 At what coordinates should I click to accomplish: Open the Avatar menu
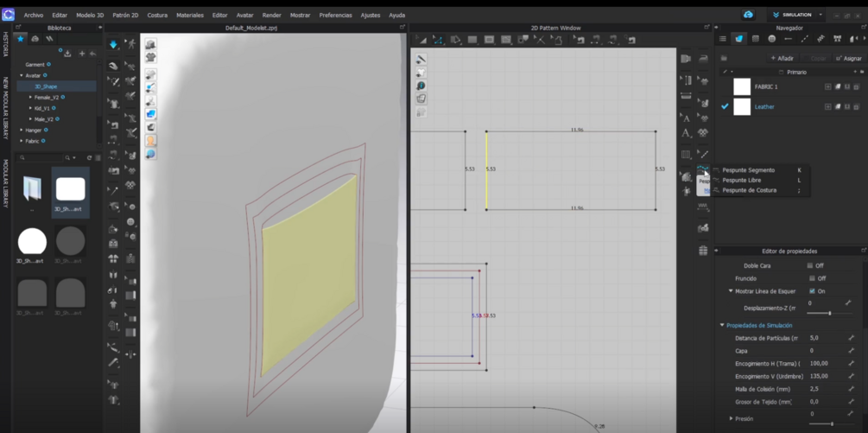[x=244, y=15]
